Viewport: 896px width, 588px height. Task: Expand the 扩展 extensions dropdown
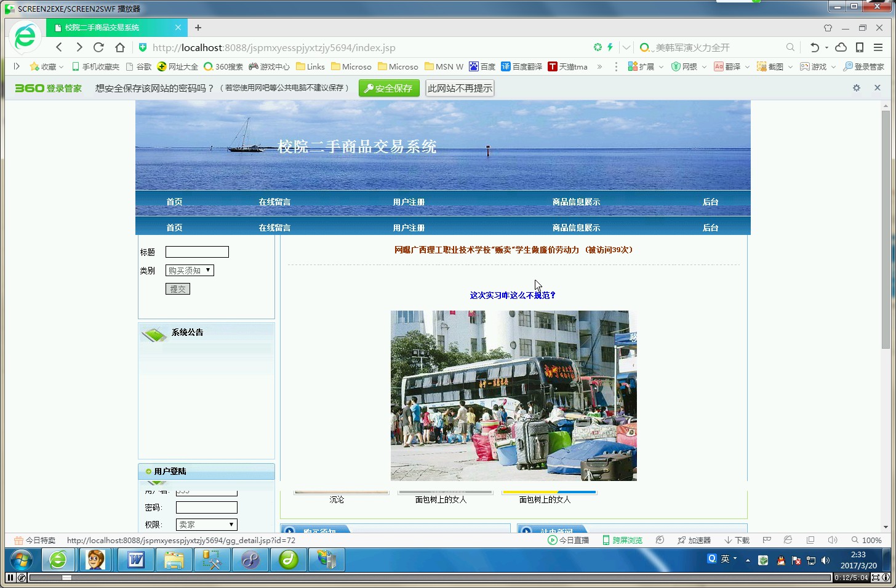click(x=646, y=66)
